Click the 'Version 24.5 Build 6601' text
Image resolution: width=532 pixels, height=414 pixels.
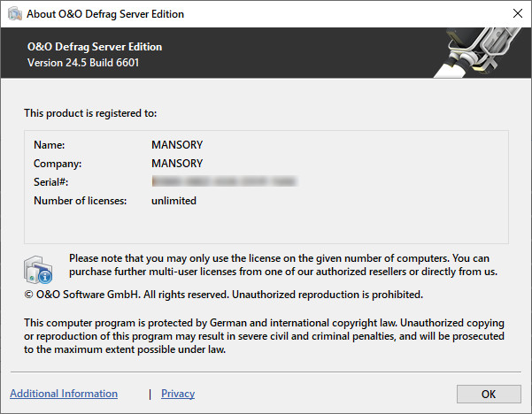(x=83, y=63)
